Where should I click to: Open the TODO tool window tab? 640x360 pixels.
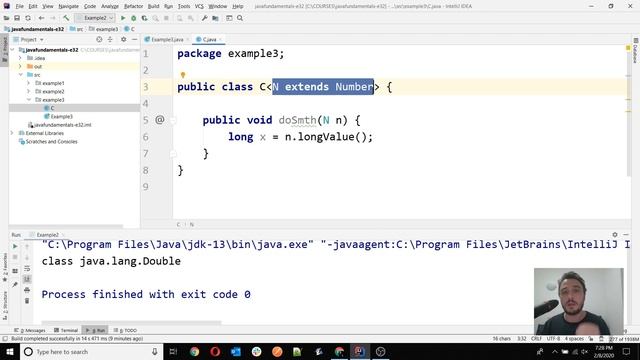pos(125,330)
